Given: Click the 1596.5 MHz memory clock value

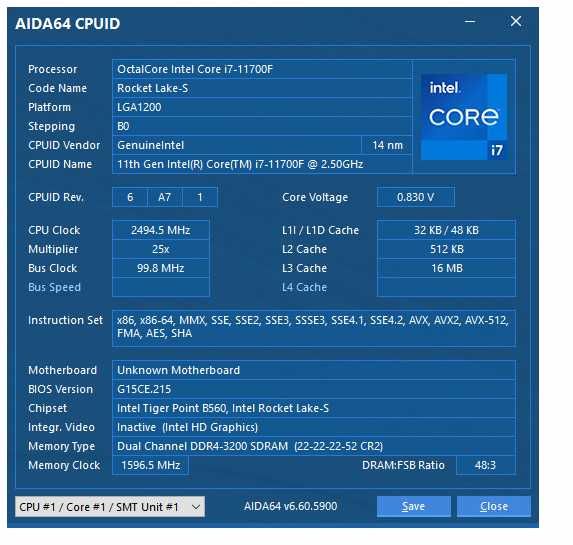Looking at the screenshot, I should (x=151, y=465).
